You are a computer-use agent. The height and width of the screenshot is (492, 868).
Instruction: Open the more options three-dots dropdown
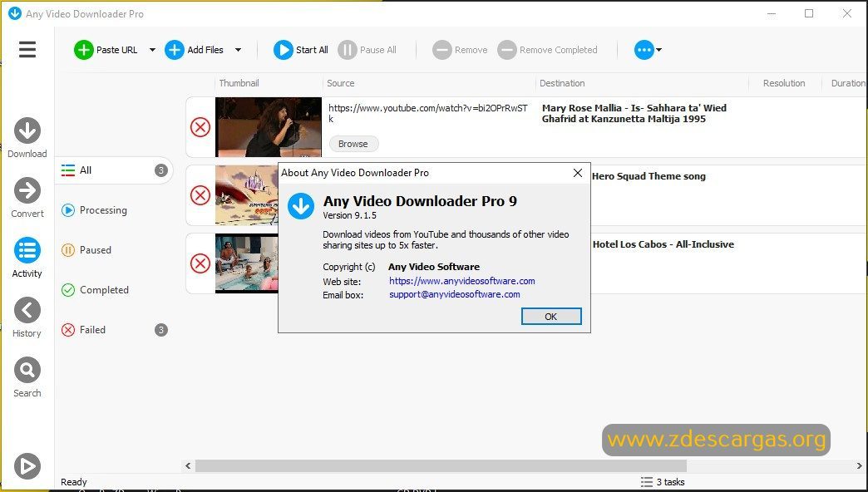tap(648, 50)
